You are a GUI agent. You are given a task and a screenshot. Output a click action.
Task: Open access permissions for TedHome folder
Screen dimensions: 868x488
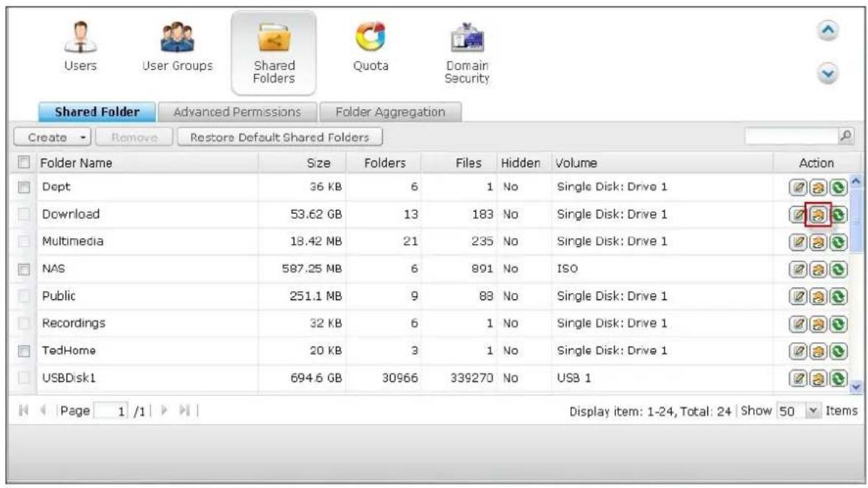[818, 351]
